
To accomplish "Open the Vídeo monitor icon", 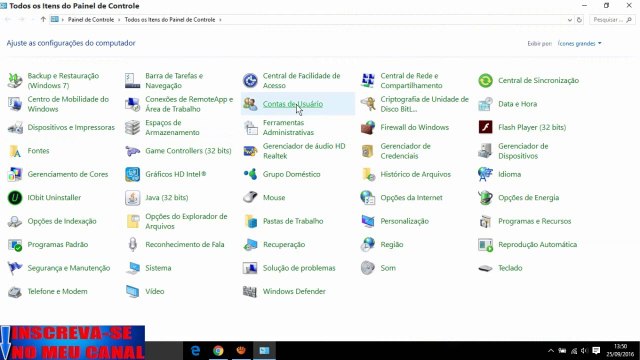I will point(133,291).
